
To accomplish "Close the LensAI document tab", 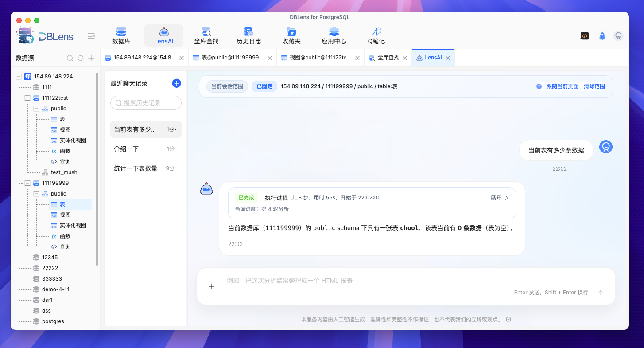I will pos(448,58).
